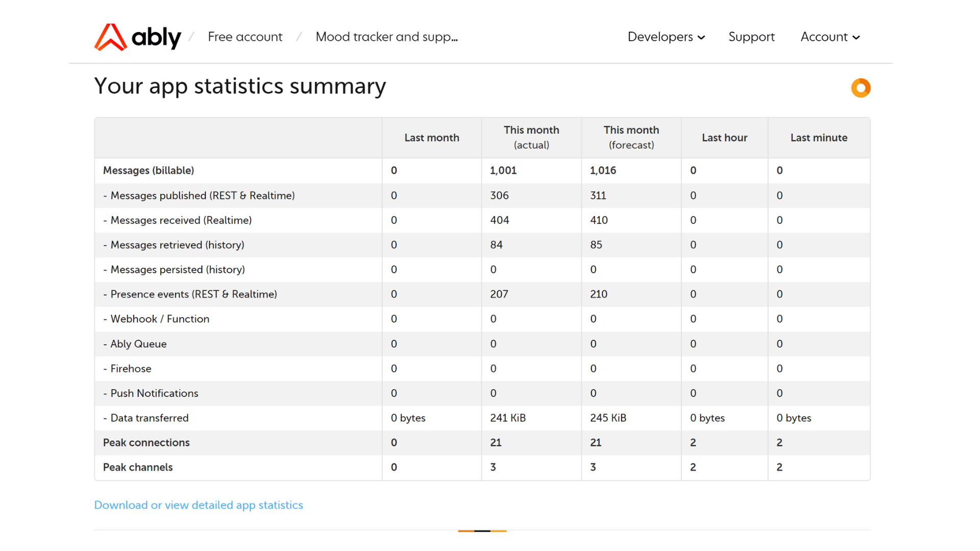Click the Data transferred row label
The image size is (980, 551).
[149, 418]
